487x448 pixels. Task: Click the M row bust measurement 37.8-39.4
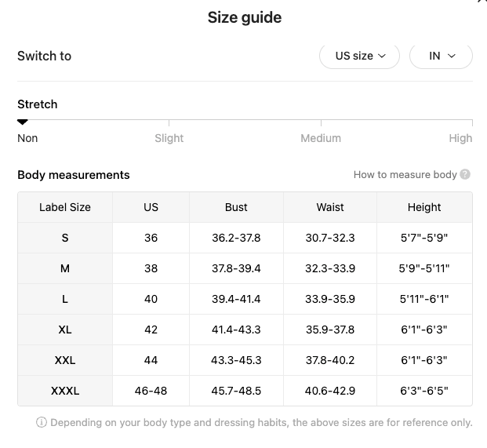pos(236,268)
